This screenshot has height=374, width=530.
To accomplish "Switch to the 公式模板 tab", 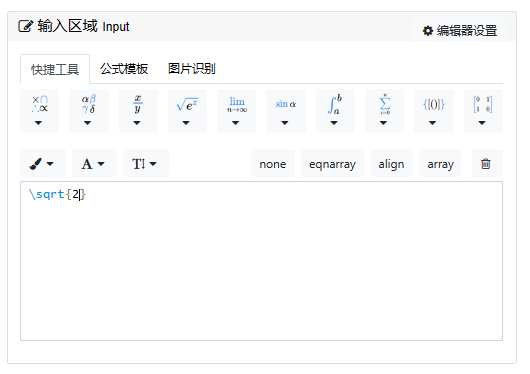I will click(124, 69).
